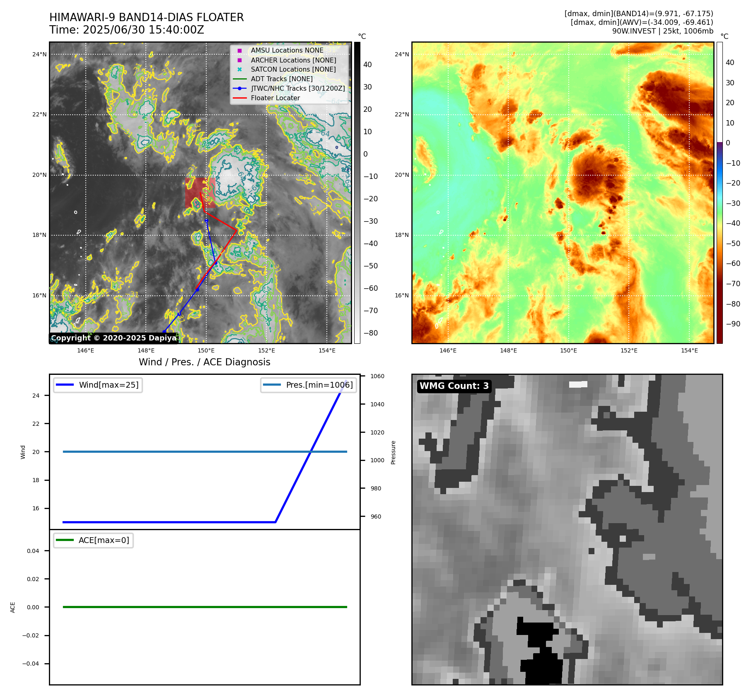This screenshot has width=751, height=700.
Task: Click the '1060' pressure axis tick label
Action: point(377,377)
